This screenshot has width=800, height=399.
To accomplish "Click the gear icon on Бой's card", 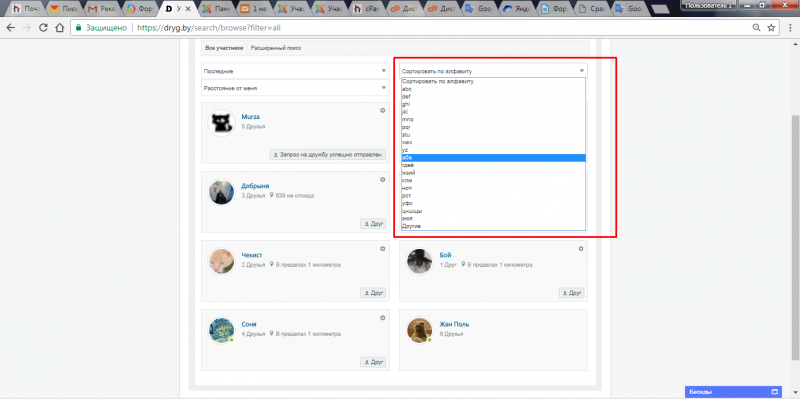I will pyautogui.click(x=581, y=248).
